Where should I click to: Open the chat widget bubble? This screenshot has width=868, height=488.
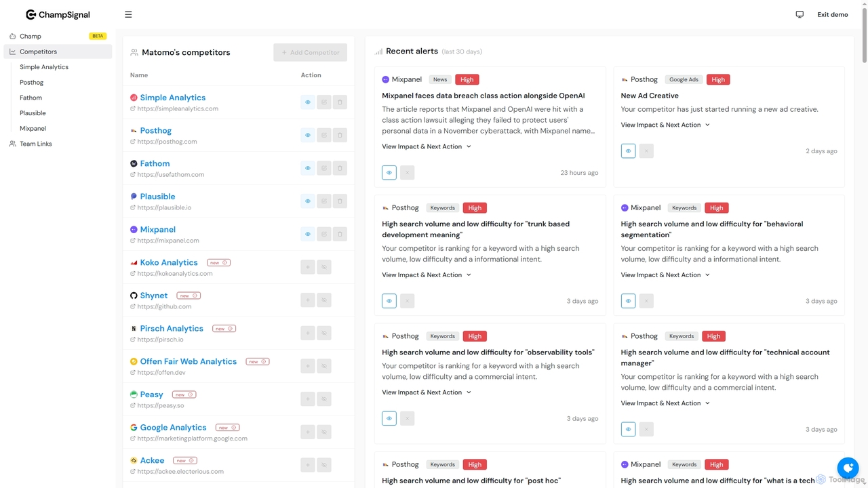point(848,468)
